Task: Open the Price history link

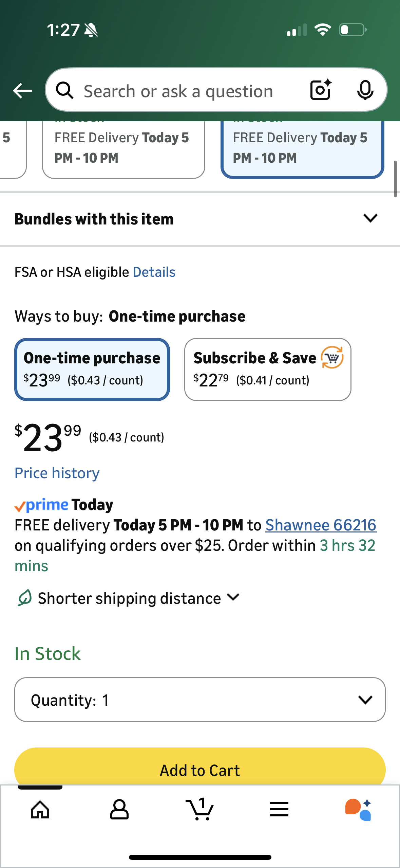Action: [x=57, y=473]
